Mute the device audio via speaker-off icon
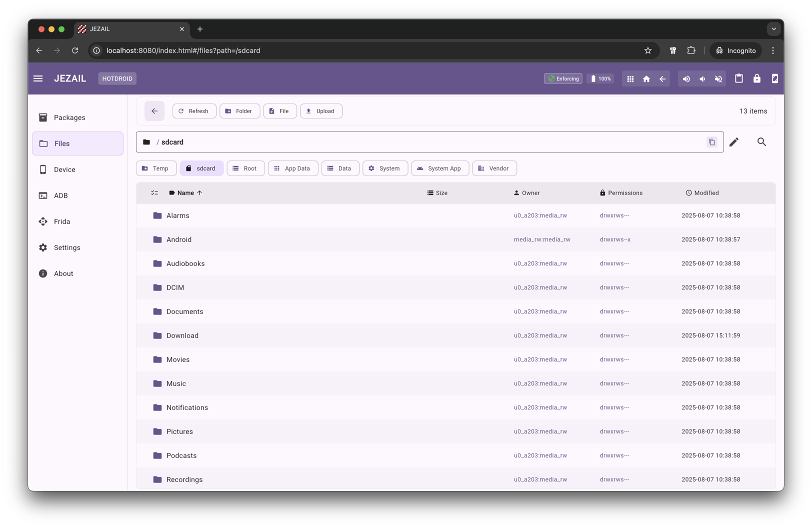The height and width of the screenshot is (528, 812). coord(718,78)
